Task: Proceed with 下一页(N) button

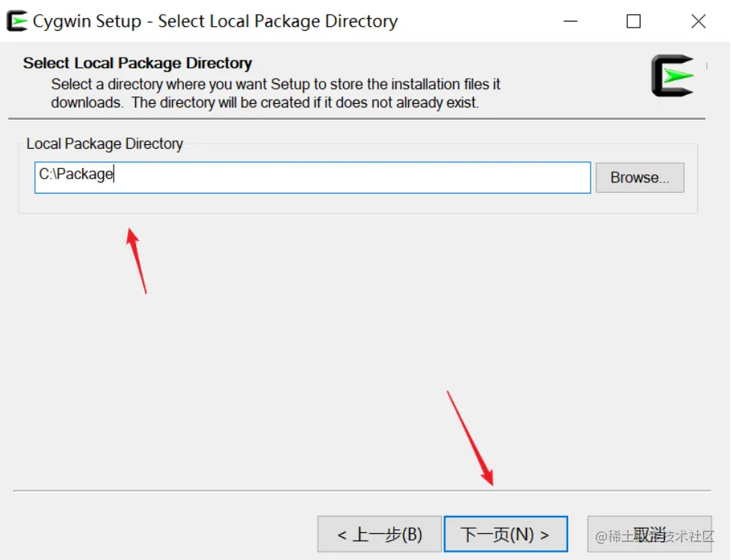Action: (506, 534)
